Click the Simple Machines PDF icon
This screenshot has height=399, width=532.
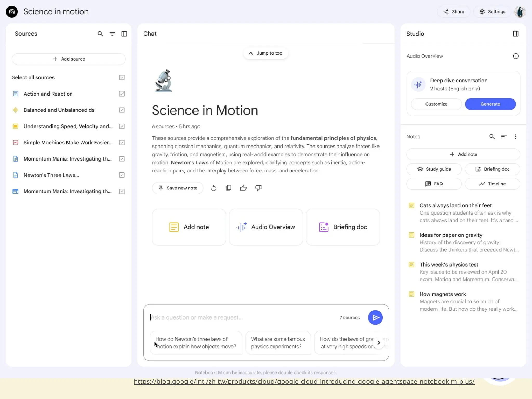16,143
